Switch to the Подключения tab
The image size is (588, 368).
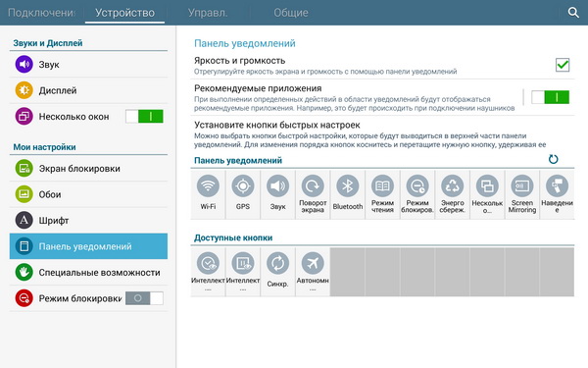click(x=41, y=13)
